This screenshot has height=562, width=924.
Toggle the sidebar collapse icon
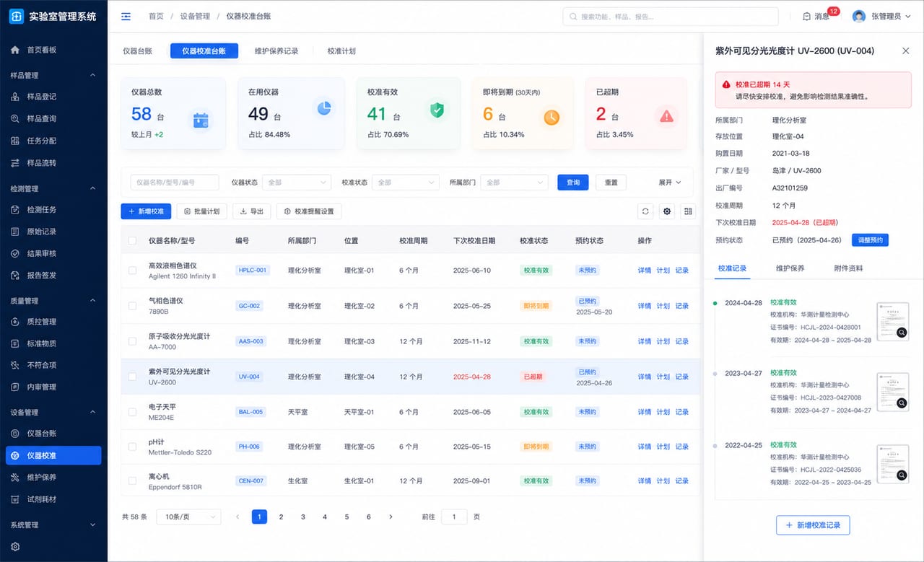click(126, 16)
